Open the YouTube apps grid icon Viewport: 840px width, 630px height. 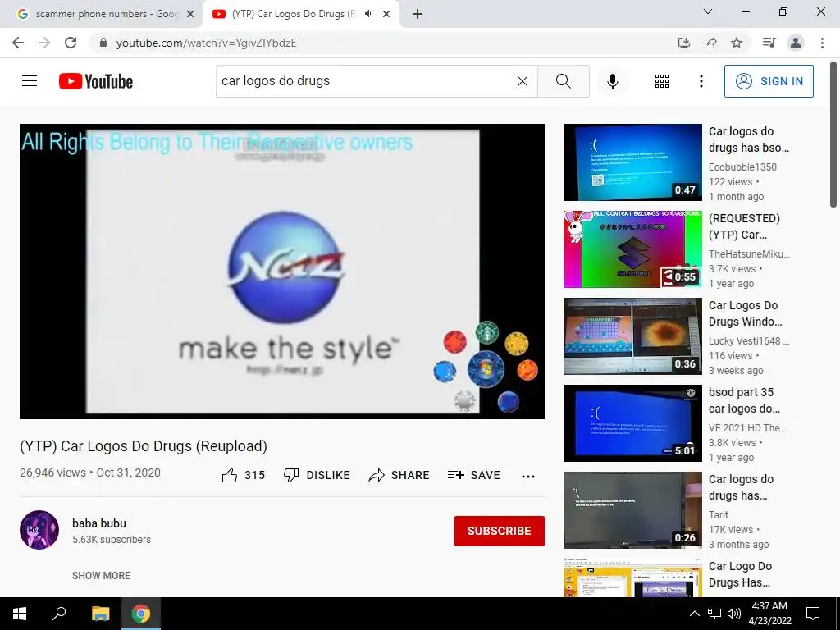click(662, 81)
